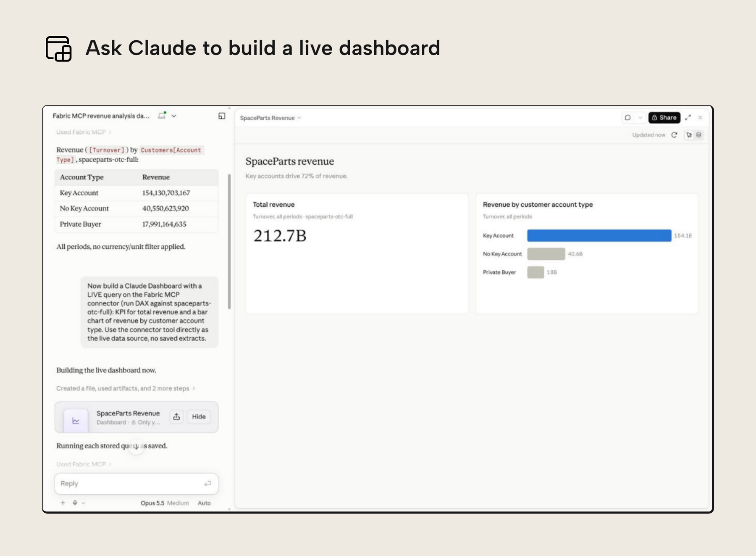
Task: Click the export icon on dashboard card
Action: pyautogui.click(x=176, y=416)
